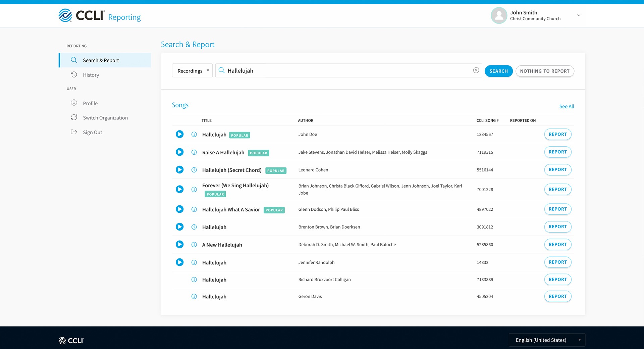This screenshot has height=349, width=644.
Task: Clear the Hallelujah search text
Action: 476,70
